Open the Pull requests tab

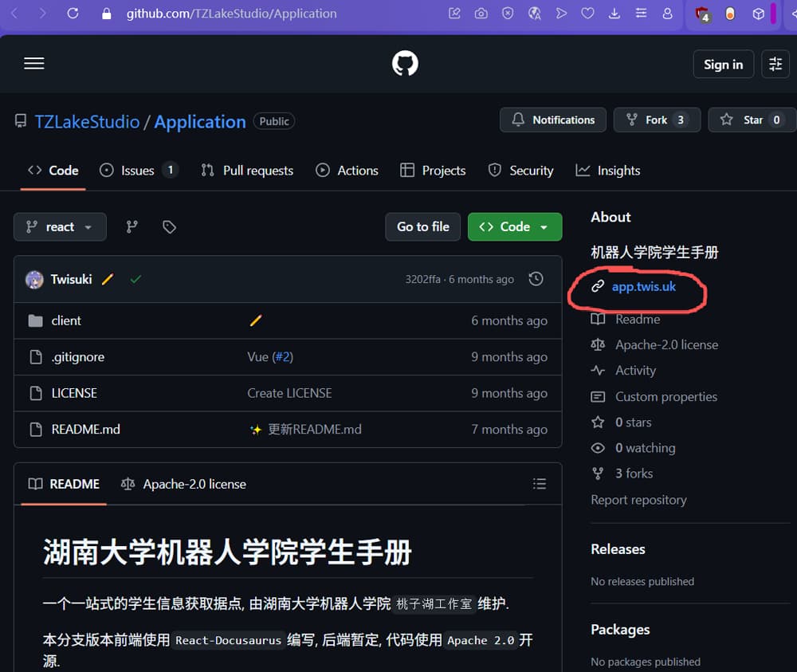tap(247, 171)
